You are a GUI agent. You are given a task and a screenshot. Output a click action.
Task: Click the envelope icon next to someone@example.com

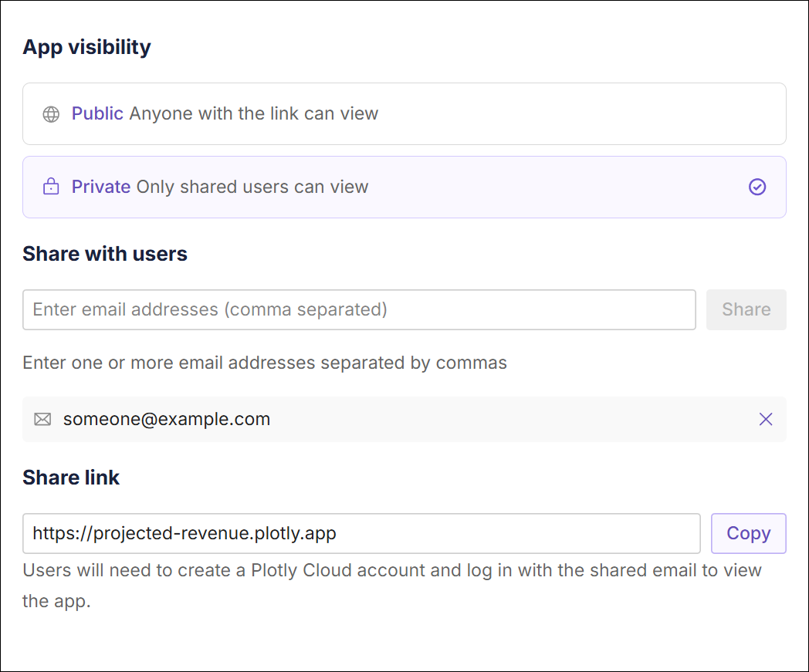[x=42, y=420]
